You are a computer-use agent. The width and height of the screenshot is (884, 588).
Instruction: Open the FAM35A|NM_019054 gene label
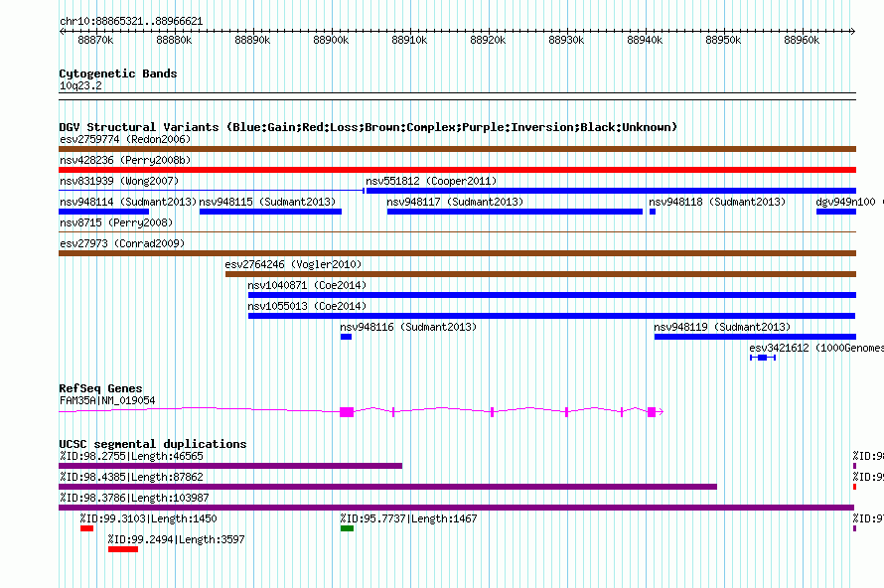tap(107, 401)
